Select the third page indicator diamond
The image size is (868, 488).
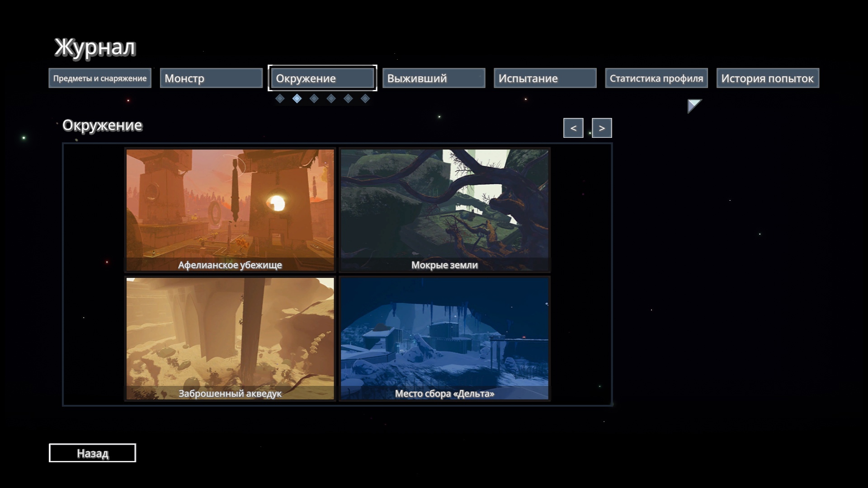tap(314, 99)
